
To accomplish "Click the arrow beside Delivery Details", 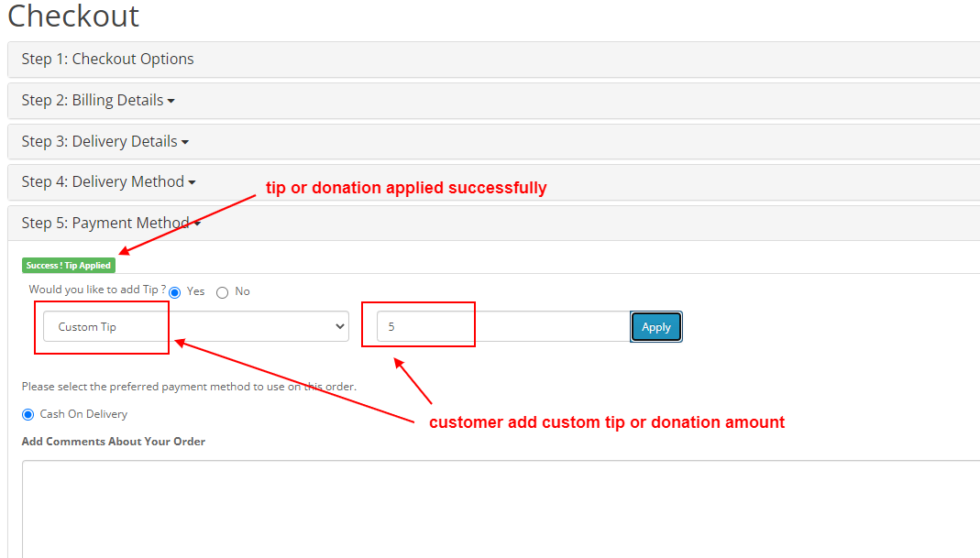I will point(185,142).
